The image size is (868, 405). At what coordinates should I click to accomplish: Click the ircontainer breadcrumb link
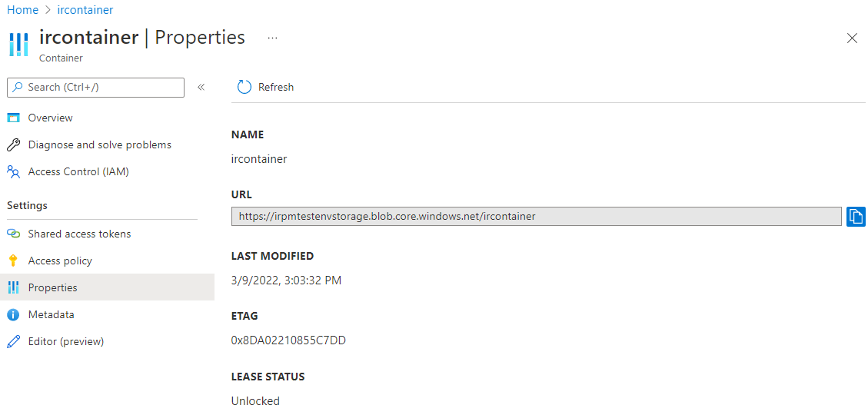(85, 10)
